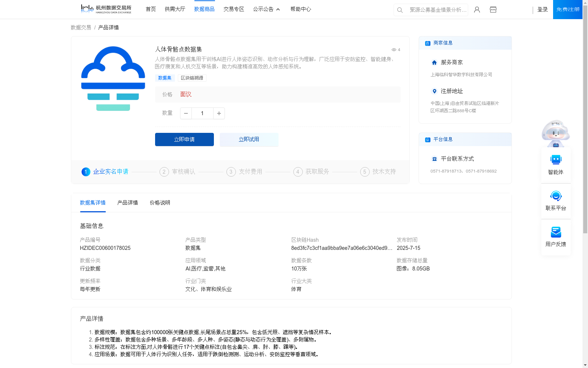Click the location pin beside 注册地址
The width and height of the screenshot is (588, 368).
point(434,91)
